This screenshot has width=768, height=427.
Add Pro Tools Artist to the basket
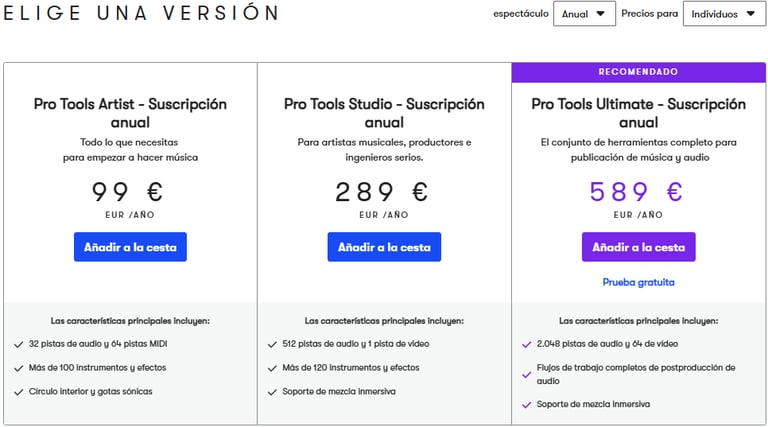tap(130, 247)
